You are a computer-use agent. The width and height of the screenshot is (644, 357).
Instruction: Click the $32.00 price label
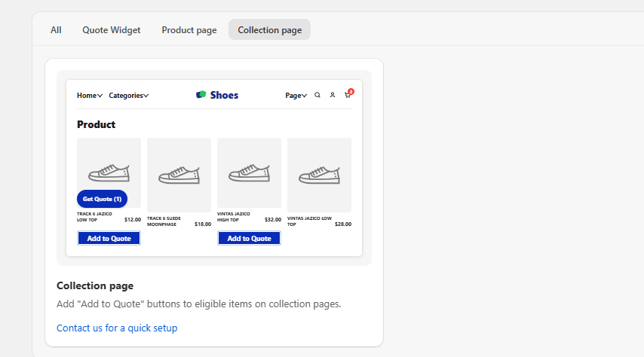coord(273,220)
